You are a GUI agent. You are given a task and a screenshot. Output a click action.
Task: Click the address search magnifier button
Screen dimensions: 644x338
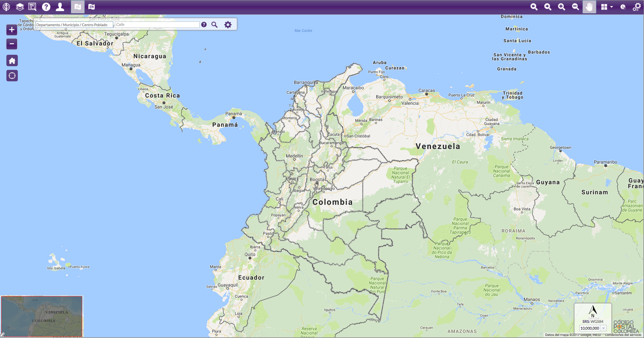pyautogui.click(x=214, y=25)
